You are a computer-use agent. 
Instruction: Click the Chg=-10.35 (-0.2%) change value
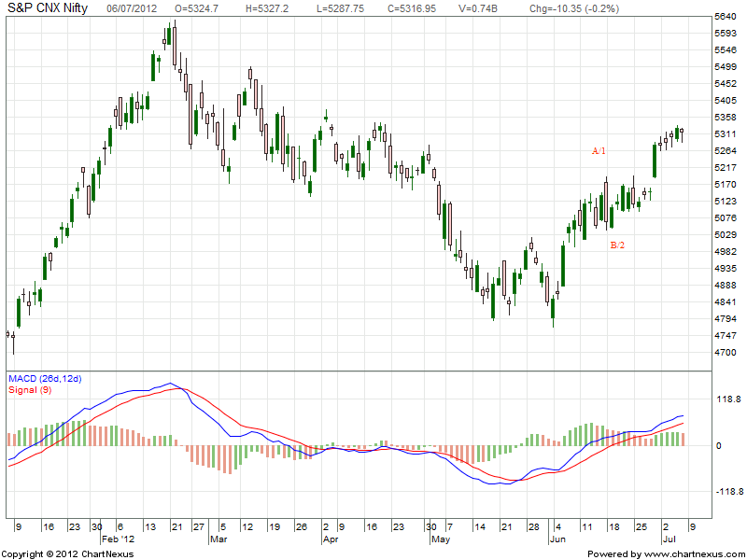coord(574,8)
